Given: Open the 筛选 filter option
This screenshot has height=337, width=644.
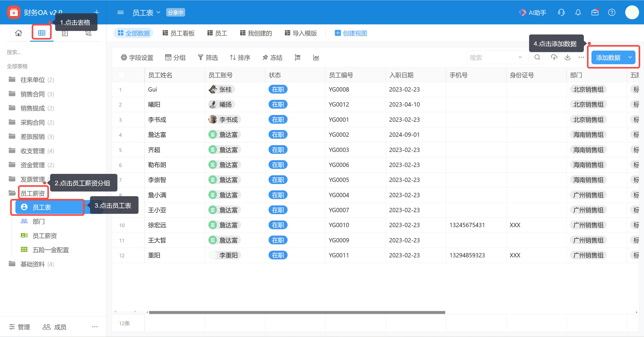Looking at the screenshot, I should pyautogui.click(x=208, y=58).
